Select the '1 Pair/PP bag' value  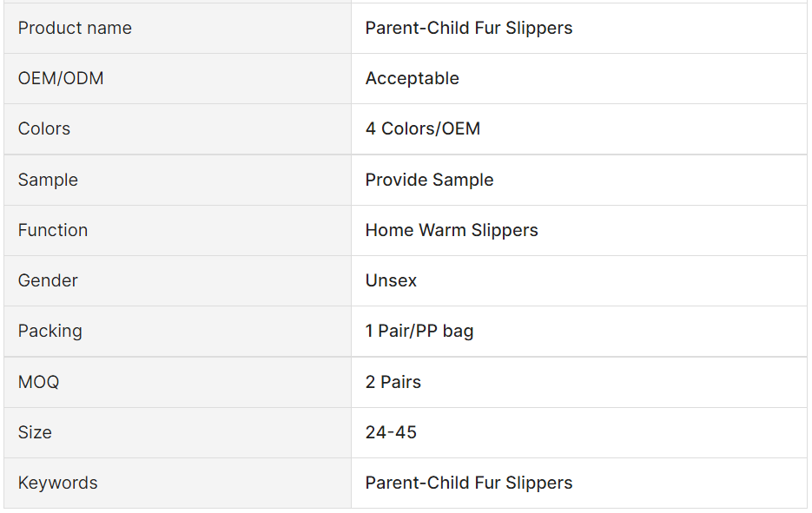(419, 331)
